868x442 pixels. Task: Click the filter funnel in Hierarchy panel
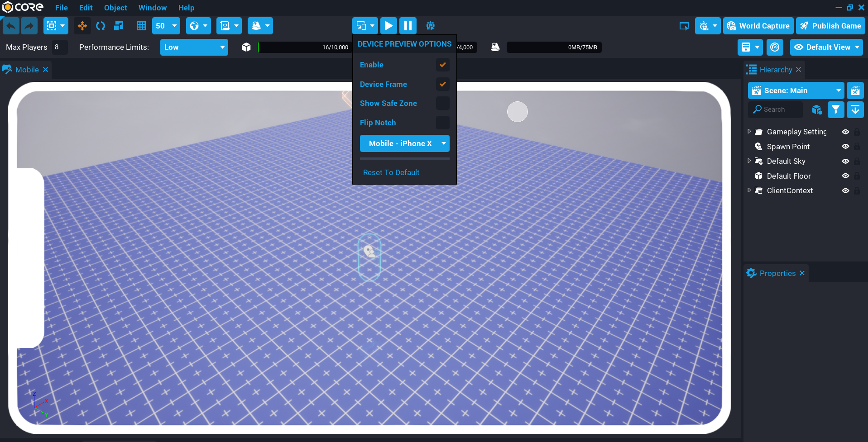pyautogui.click(x=835, y=109)
